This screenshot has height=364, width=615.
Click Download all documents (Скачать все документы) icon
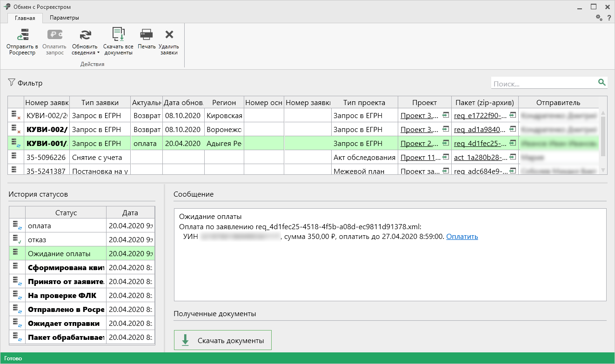coord(118,35)
